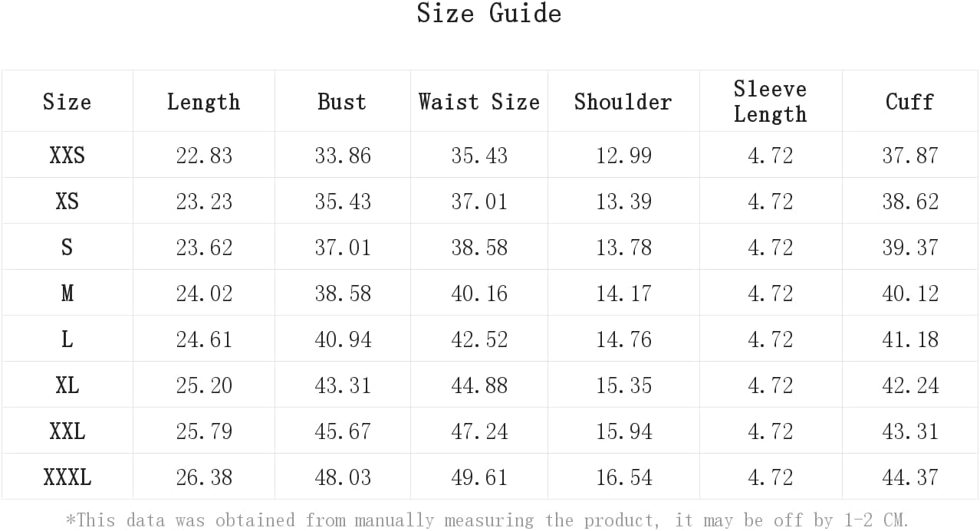Select the XXS cuff value 37.87
Viewport: 980px width, 531px height.
point(909,156)
